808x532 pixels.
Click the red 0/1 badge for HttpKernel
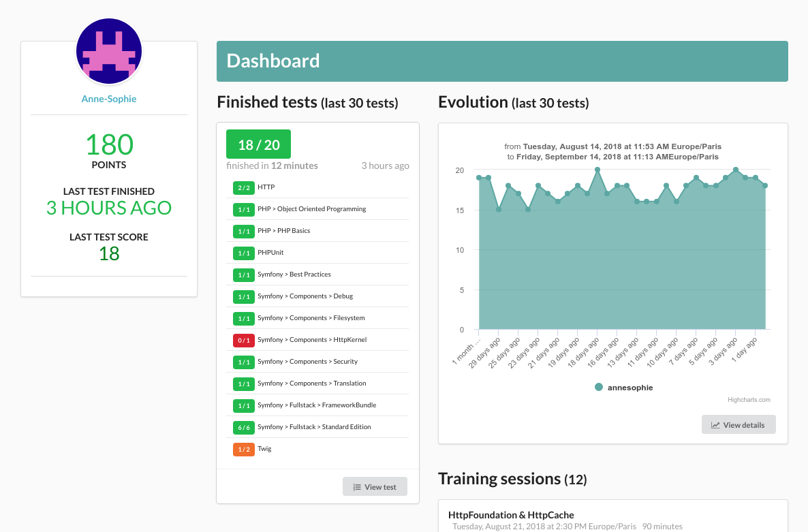tap(243, 339)
